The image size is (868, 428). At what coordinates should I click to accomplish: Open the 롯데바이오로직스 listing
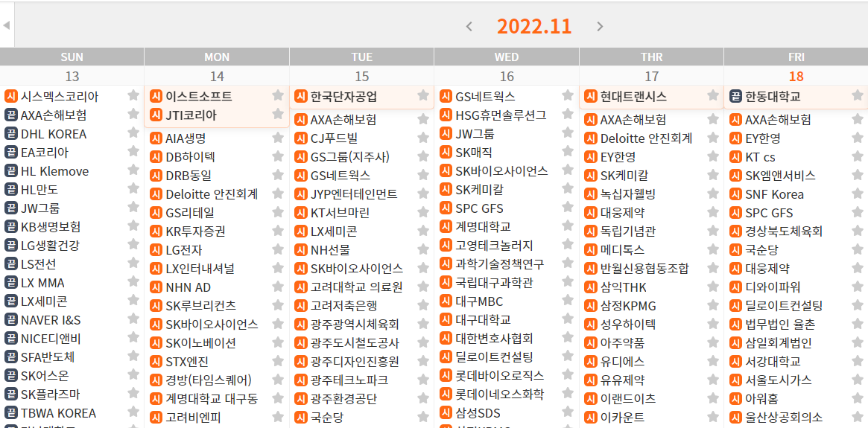(500, 375)
